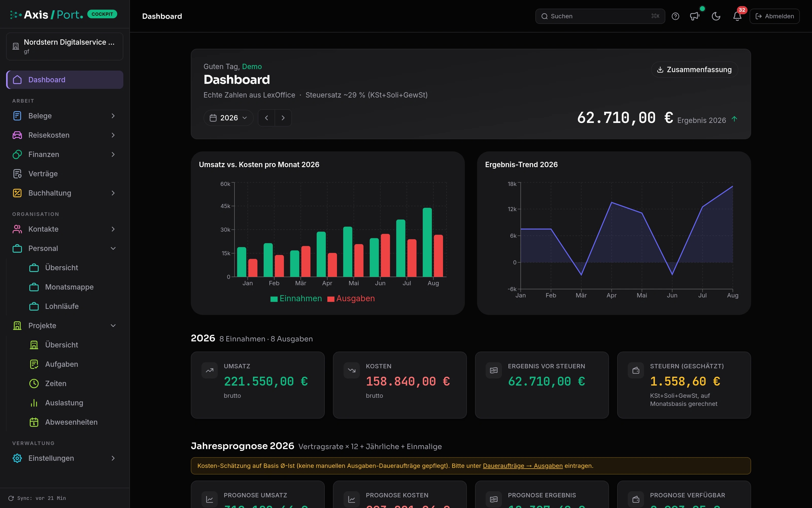Focus the Suchen search field
This screenshot has height=508, width=812.
pyautogui.click(x=600, y=16)
